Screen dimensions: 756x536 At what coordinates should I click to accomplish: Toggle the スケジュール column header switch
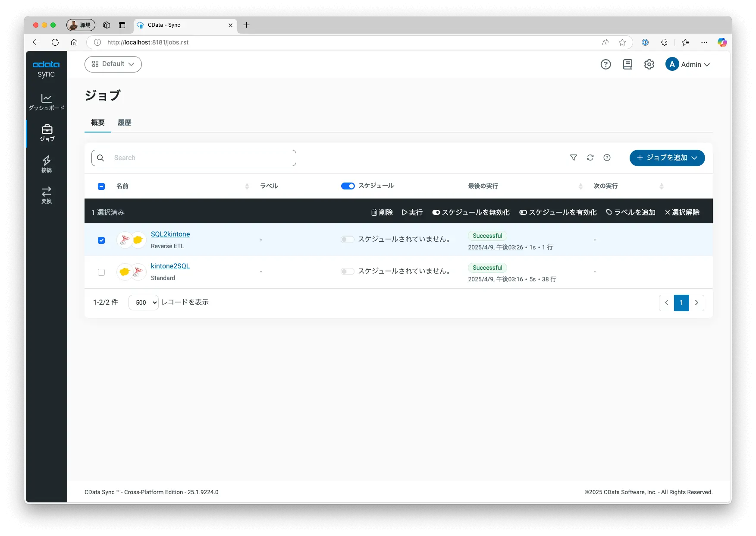348,186
